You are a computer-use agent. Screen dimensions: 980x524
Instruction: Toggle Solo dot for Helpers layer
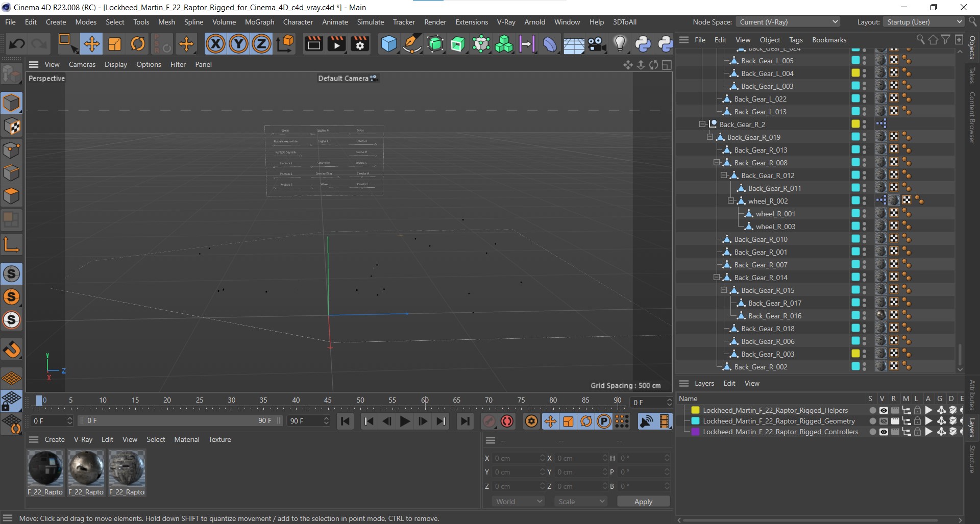coord(872,410)
